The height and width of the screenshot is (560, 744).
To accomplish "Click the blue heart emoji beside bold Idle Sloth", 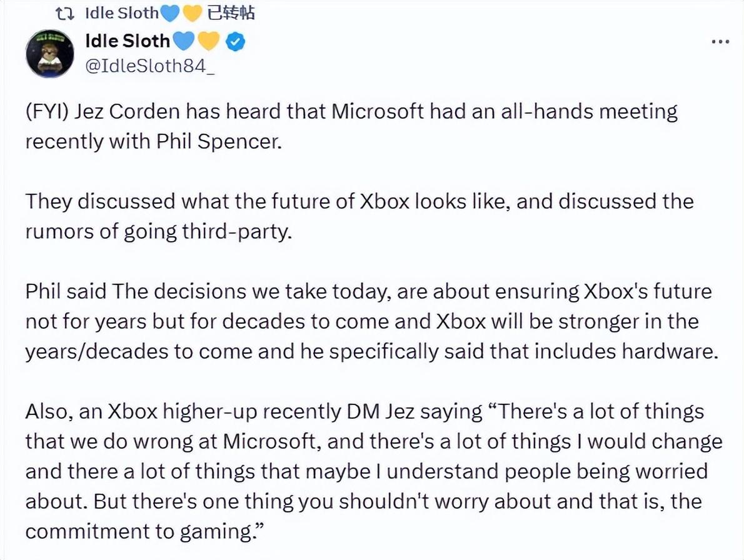I will point(184,41).
